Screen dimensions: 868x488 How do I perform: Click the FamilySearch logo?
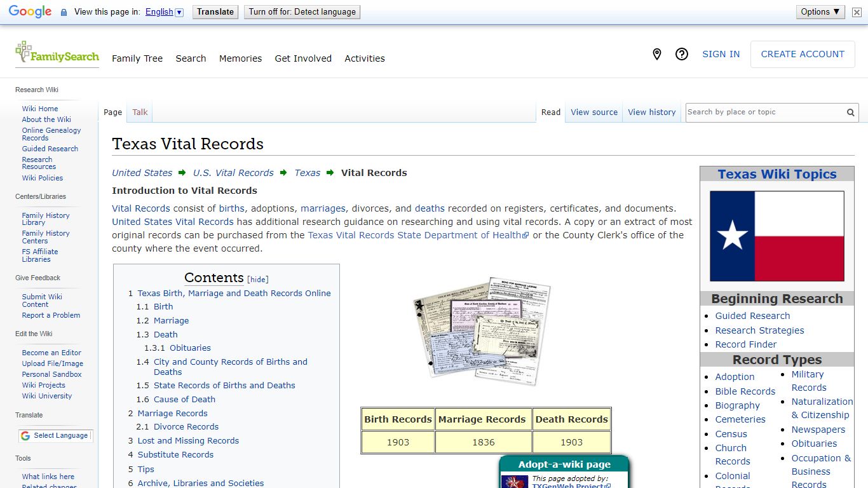coord(57,53)
